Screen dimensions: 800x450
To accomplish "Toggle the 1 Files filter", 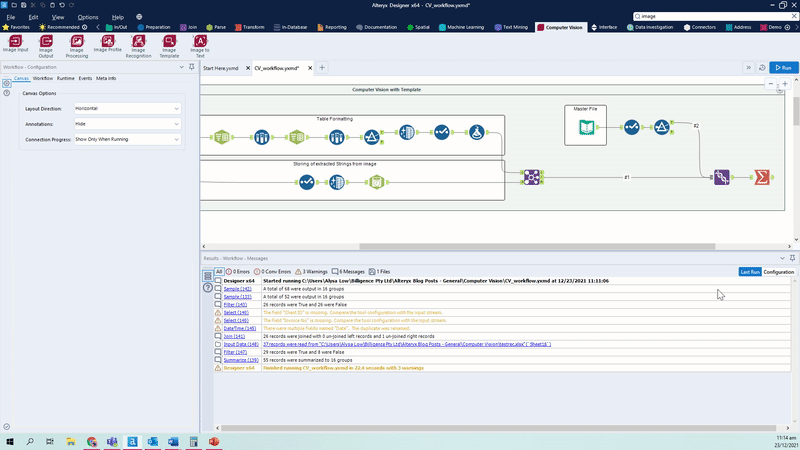I will [379, 271].
